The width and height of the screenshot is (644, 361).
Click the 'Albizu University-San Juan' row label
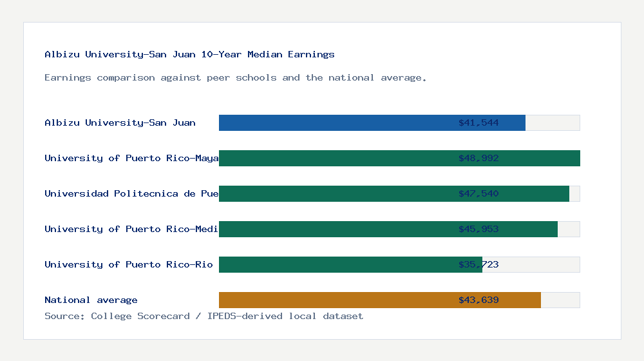(120, 122)
